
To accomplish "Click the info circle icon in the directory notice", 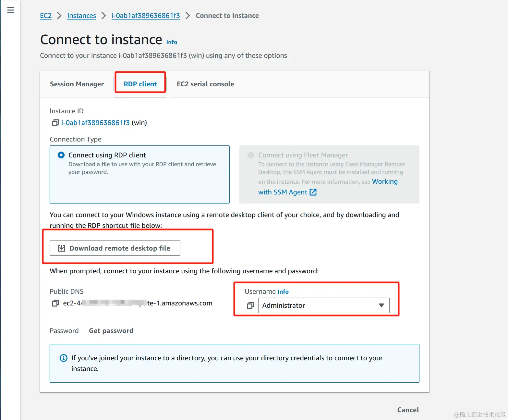I will click(x=64, y=358).
